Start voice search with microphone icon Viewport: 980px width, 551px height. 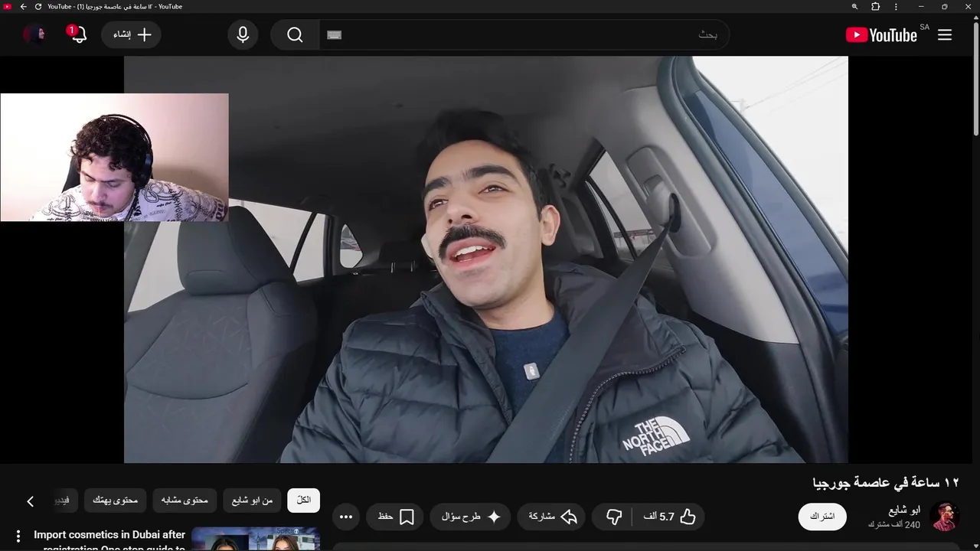243,35
